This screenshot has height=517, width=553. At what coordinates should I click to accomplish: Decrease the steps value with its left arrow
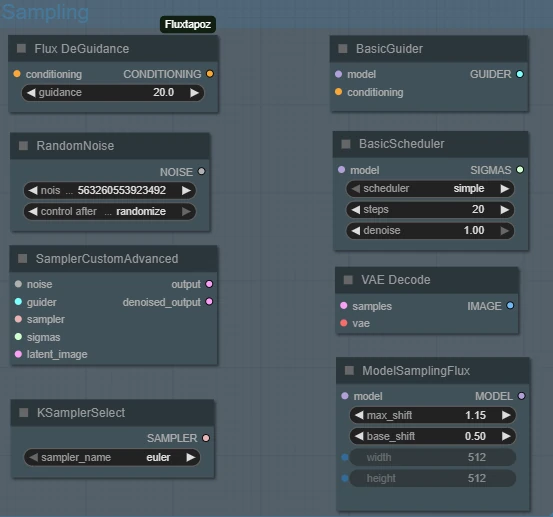pyautogui.click(x=356, y=209)
